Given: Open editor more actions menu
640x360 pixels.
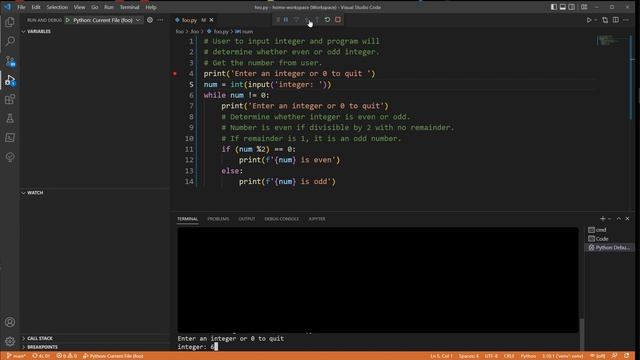Looking at the screenshot, I should click(626, 20).
